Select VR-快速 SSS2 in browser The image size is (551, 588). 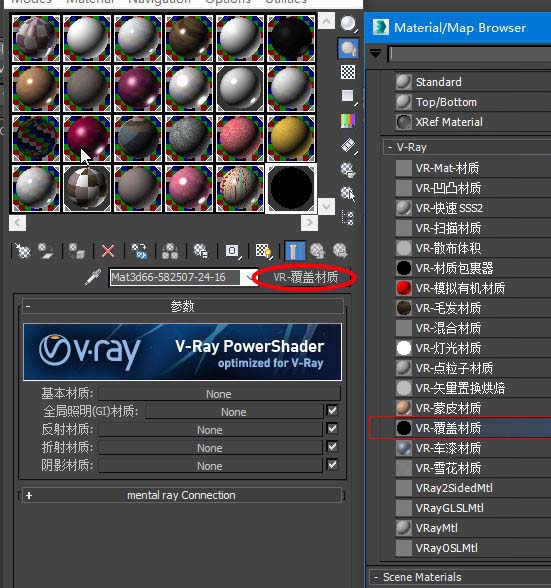[473, 208]
